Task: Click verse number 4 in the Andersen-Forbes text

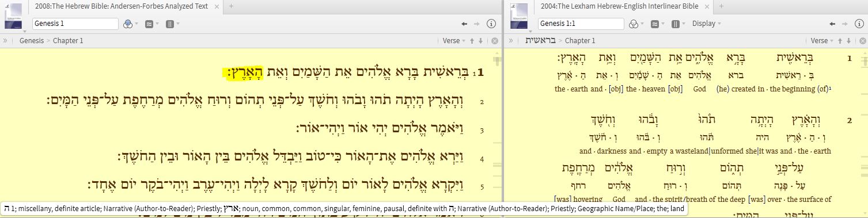Action: pyautogui.click(x=482, y=159)
